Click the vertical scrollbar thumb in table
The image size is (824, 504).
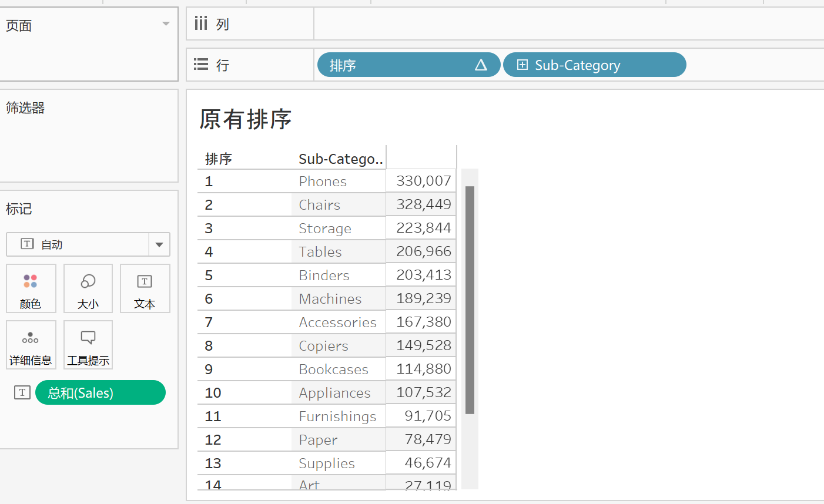click(470, 300)
